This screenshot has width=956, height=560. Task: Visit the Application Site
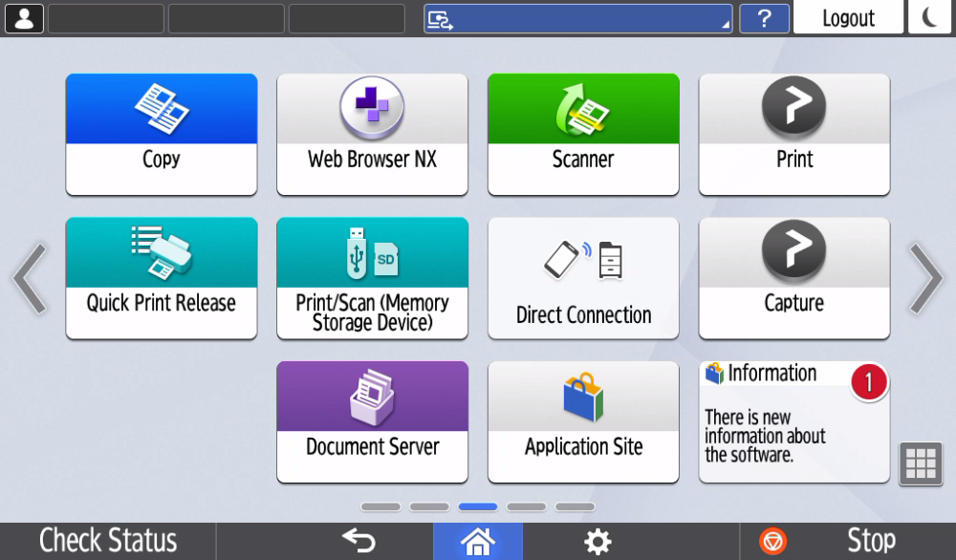click(583, 421)
